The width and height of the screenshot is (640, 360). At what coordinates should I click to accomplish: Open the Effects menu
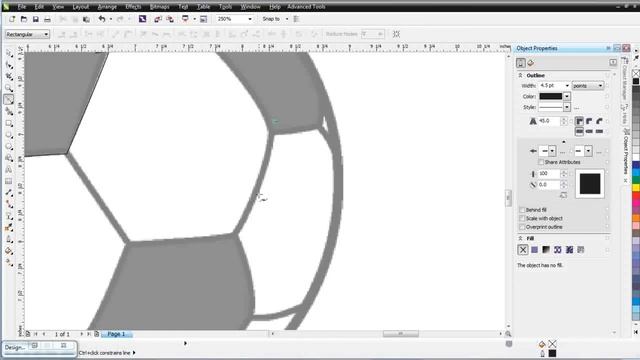coord(133,7)
